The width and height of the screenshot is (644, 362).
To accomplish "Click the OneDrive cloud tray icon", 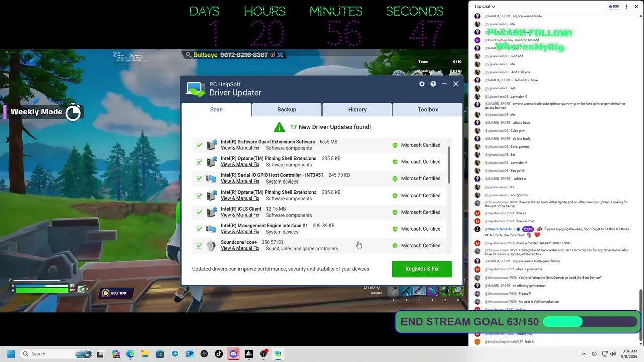I will coord(594,354).
